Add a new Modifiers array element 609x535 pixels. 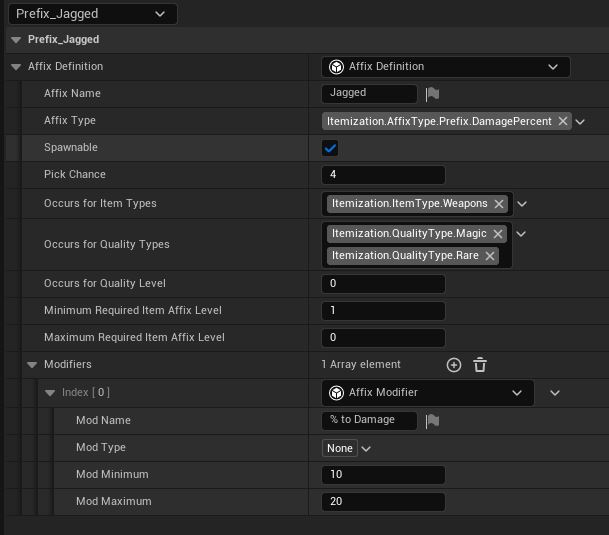tap(454, 365)
